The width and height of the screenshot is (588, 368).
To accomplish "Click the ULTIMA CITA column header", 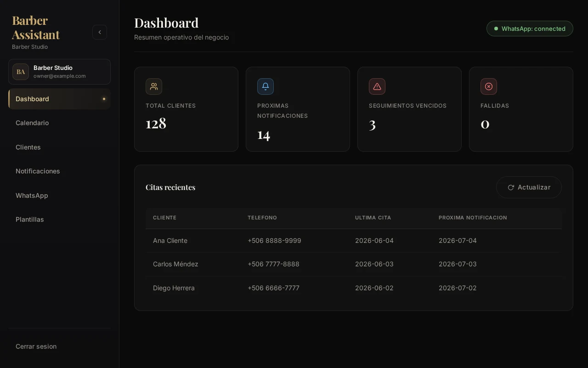I will point(373,218).
